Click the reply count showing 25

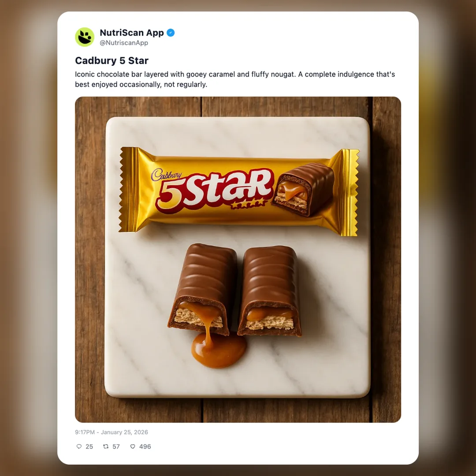(89, 446)
